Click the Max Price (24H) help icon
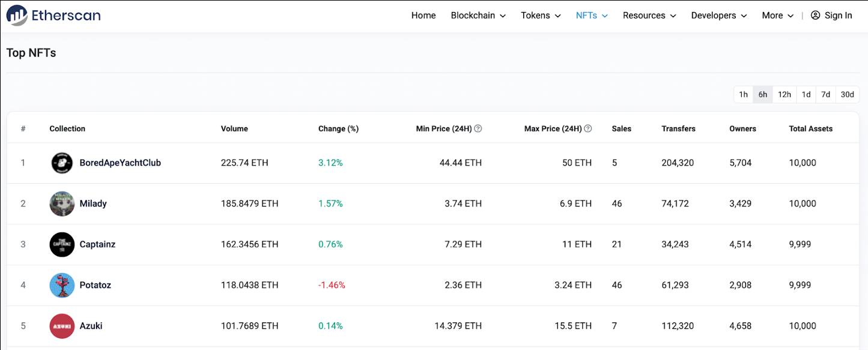The image size is (868, 350). (588, 128)
